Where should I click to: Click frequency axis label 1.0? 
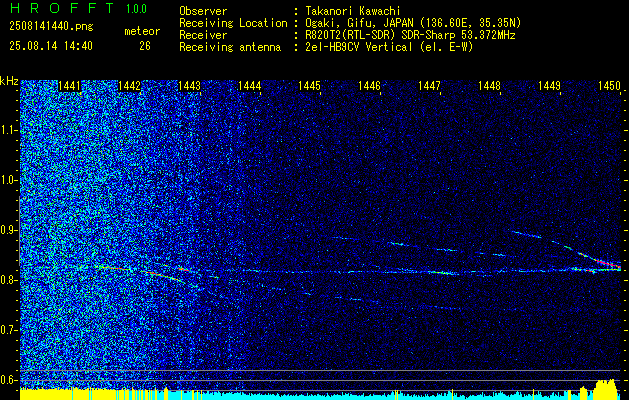pyautogui.click(x=8, y=180)
